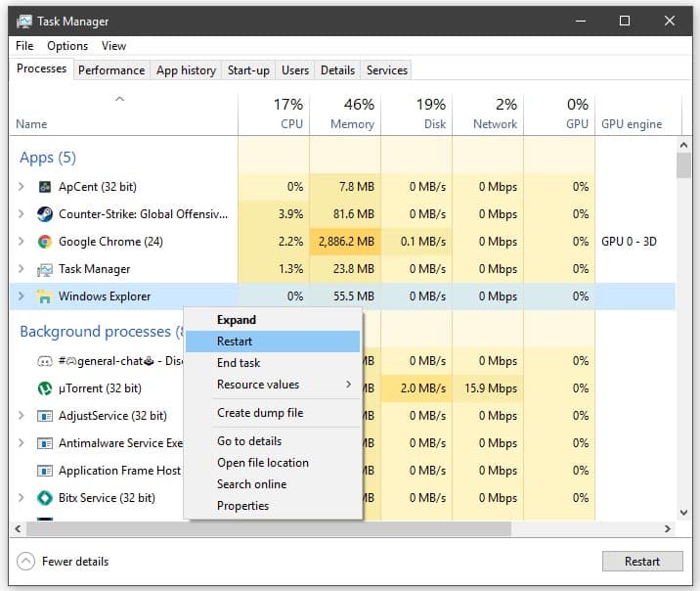The height and width of the screenshot is (591, 700).
Task: Click the Task Manager row icon
Action: click(45, 269)
